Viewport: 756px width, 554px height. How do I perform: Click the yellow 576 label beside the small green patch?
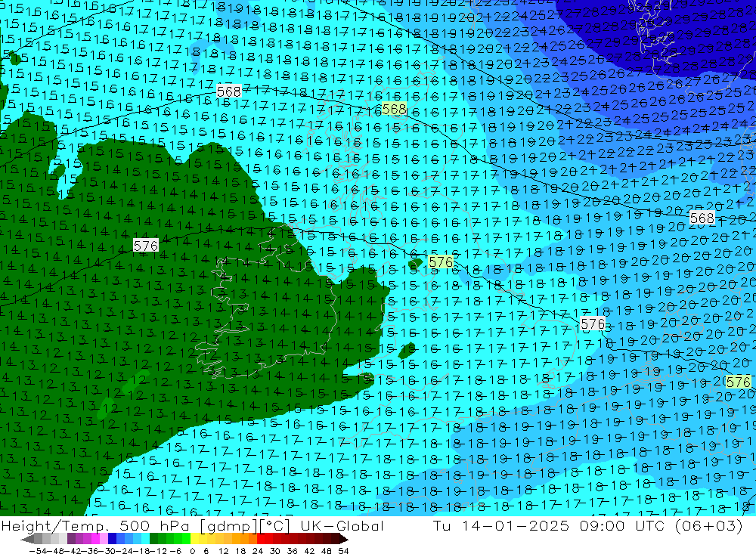441,262
